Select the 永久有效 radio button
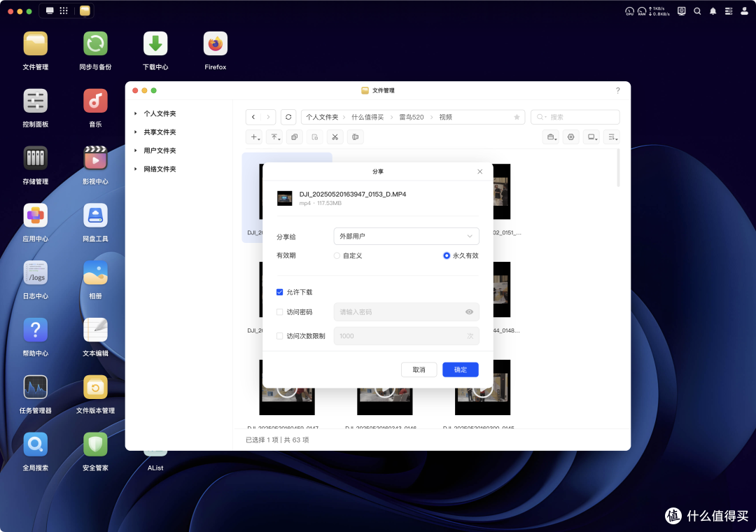The width and height of the screenshot is (756, 532). pos(447,255)
